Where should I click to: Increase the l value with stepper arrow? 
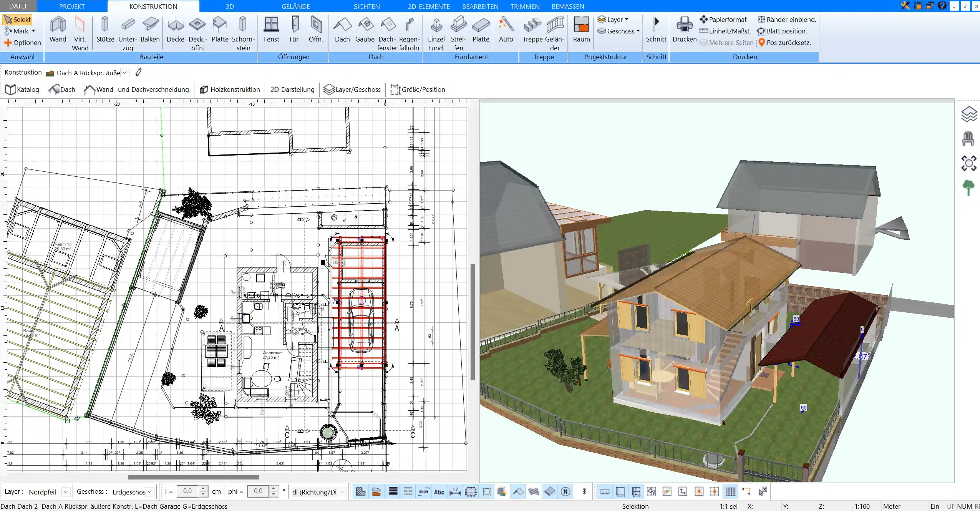203,489
